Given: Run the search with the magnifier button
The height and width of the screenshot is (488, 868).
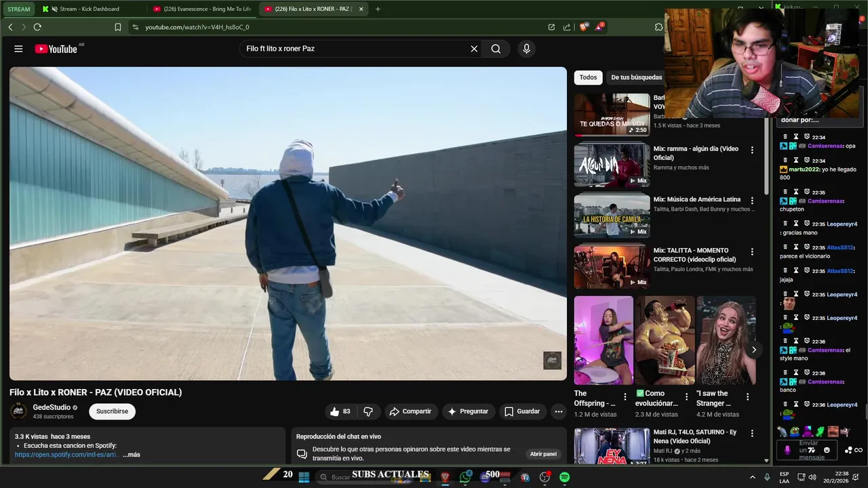Looking at the screenshot, I should [x=496, y=49].
